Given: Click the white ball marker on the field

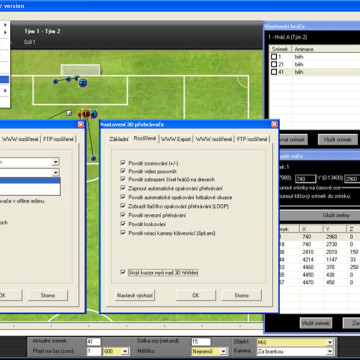Looking at the screenshot, I should [x=69, y=113].
